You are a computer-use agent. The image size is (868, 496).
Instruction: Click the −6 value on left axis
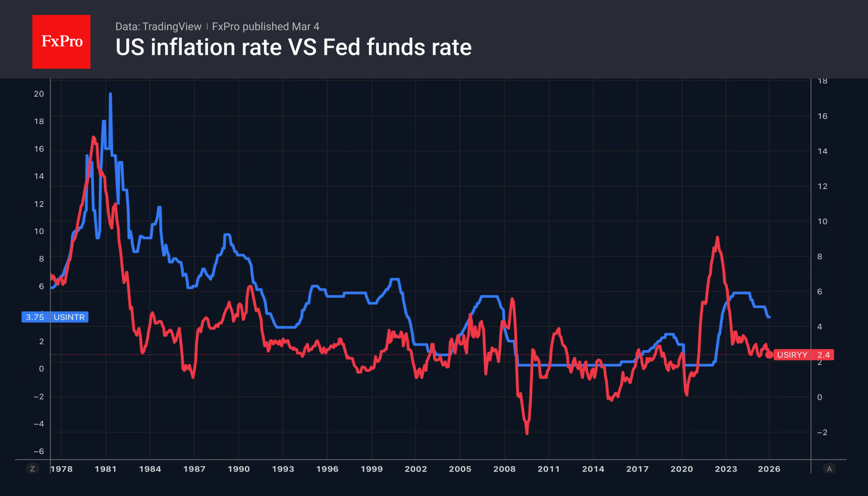[x=39, y=451]
